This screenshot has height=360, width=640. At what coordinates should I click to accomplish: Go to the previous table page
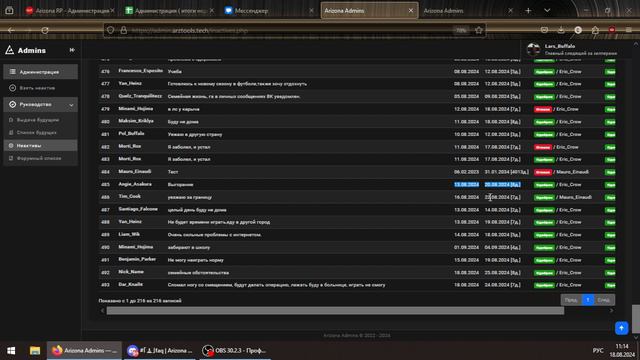click(x=571, y=300)
